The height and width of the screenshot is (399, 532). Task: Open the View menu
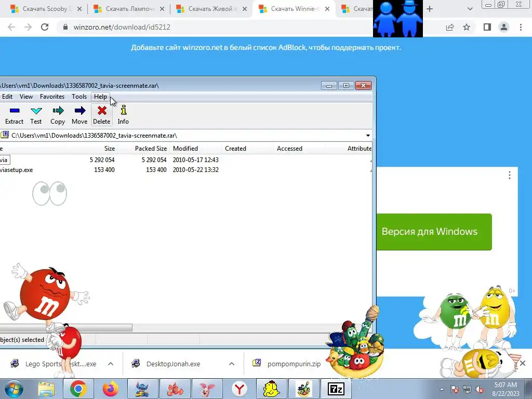click(26, 97)
